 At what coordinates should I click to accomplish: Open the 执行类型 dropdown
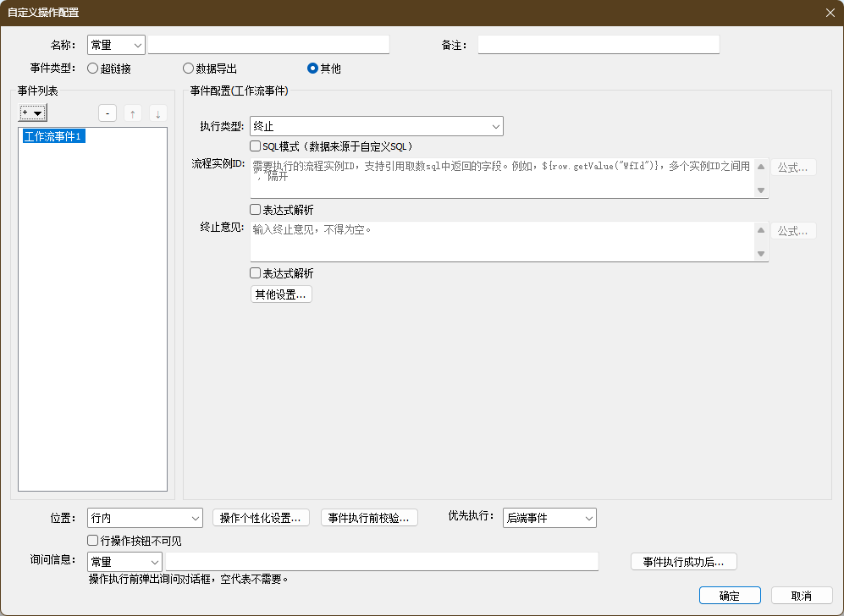click(x=377, y=126)
